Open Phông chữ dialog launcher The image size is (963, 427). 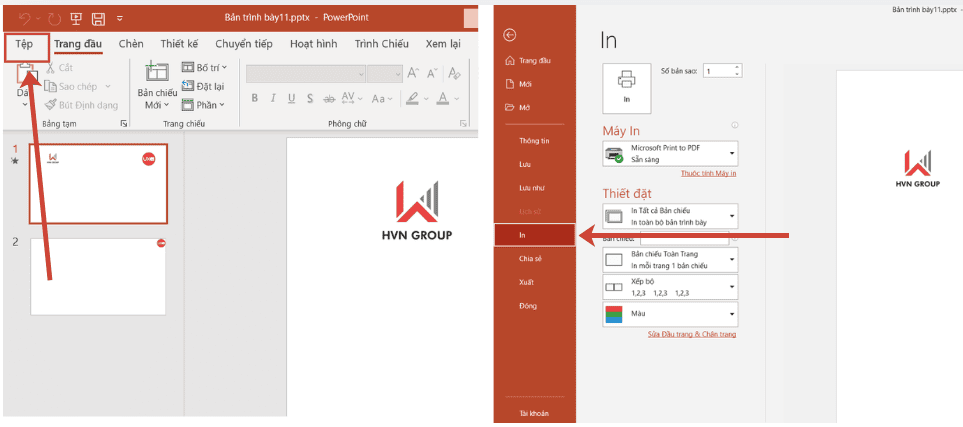pyautogui.click(x=463, y=124)
